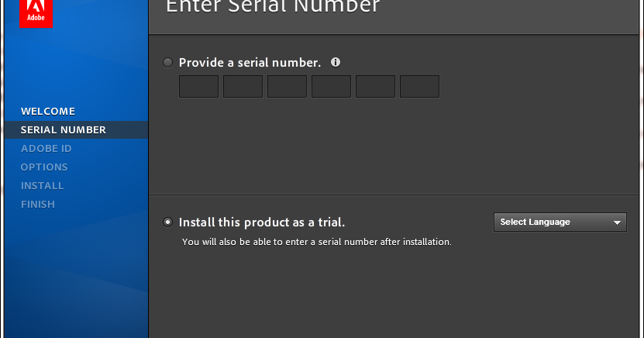Click the Install this product as a trial label

pyautogui.click(x=262, y=222)
